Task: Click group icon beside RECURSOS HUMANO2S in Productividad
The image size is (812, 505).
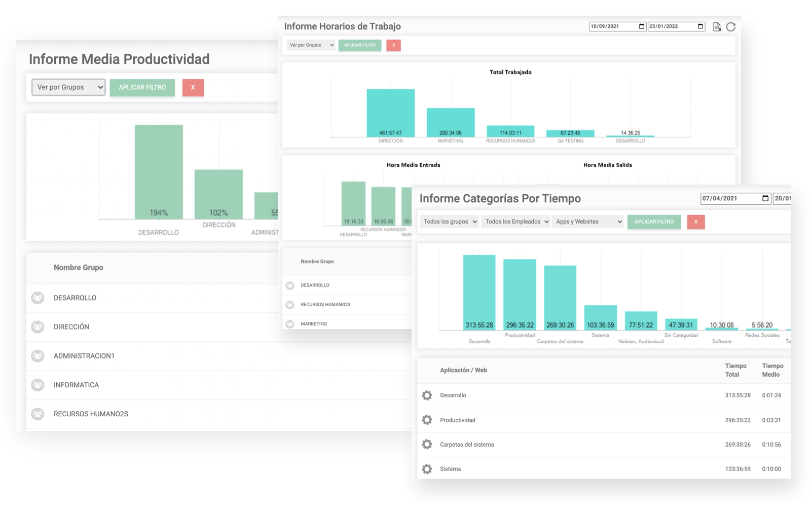Action: click(x=38, y=414)
